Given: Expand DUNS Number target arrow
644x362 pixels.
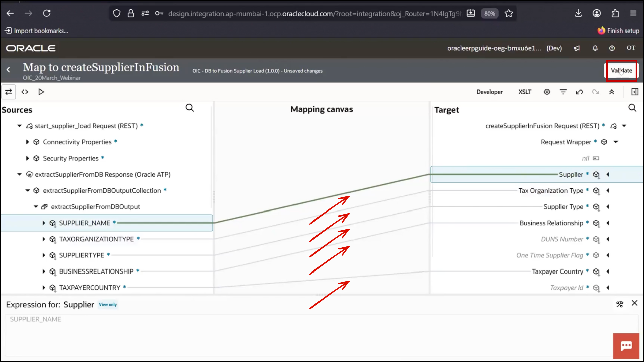Looking at the screenshot, I should [x=608, y=239].
